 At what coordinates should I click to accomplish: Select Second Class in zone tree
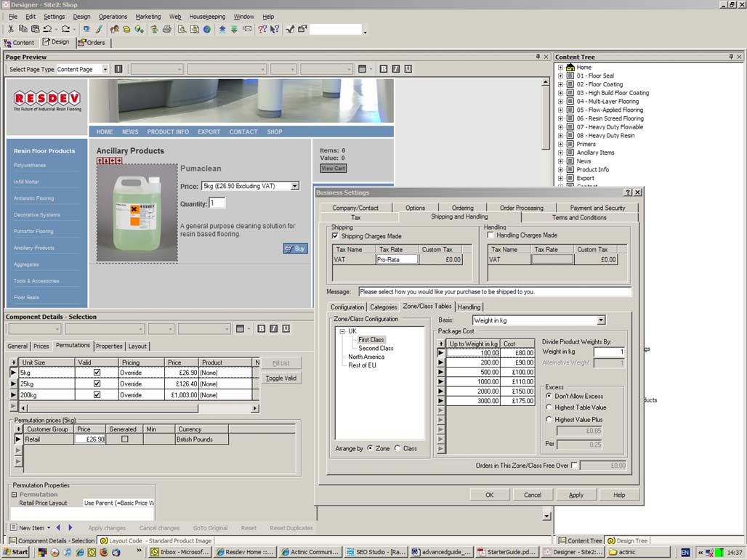pyautogui.click(x=376, y=349)
